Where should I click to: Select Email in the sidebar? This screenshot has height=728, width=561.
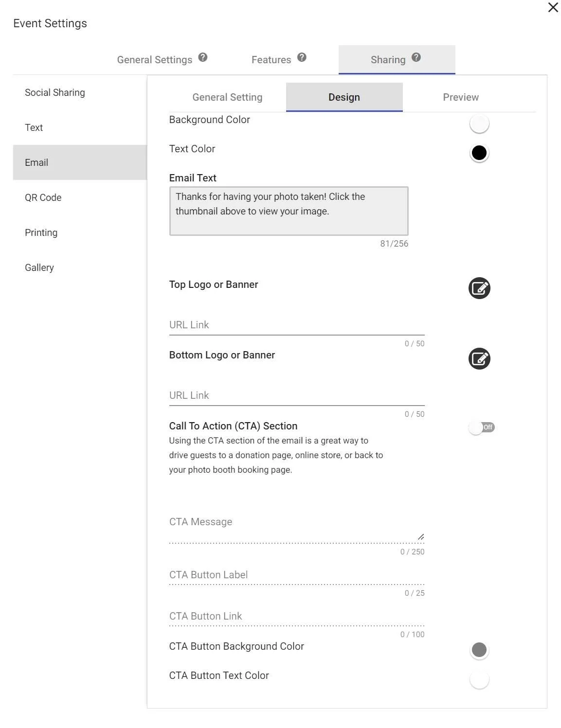click(80, 162)
